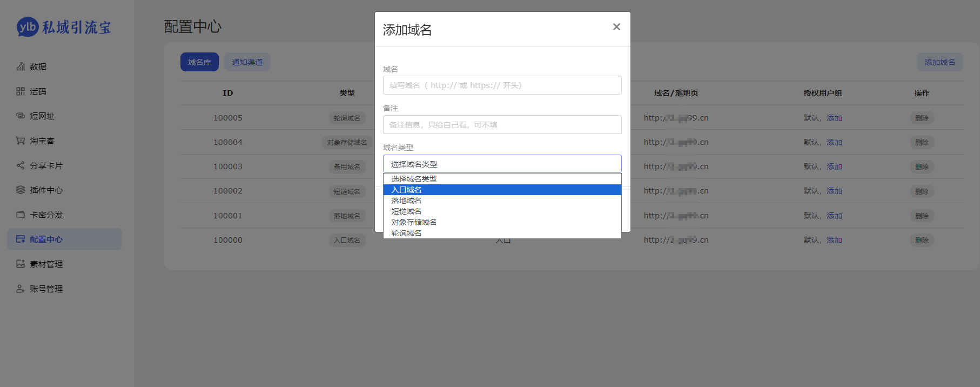The width and height of the screenshot is (980, 387).
Task: Click the 落地域名 type badge in table
Action: click(347, 216)
